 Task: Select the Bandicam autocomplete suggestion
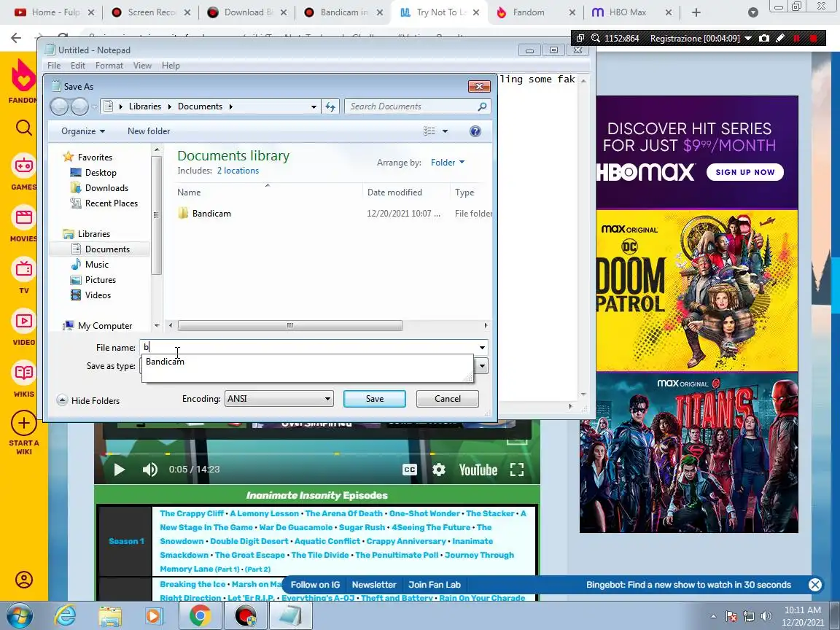tap(165, 362)
